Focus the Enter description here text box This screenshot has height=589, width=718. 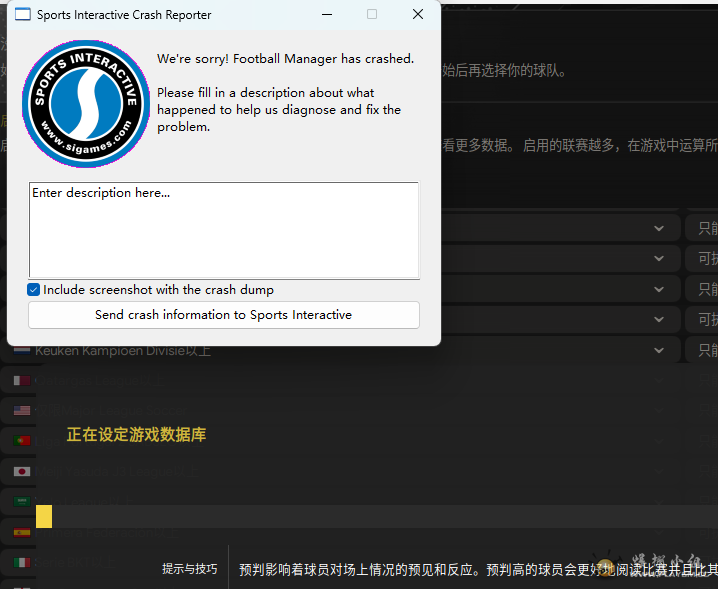224,230
